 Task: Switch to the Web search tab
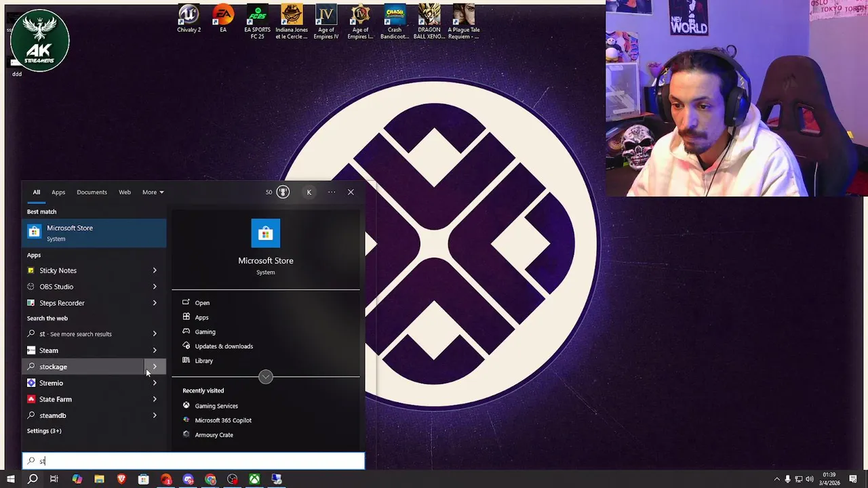tap(125, 192)
